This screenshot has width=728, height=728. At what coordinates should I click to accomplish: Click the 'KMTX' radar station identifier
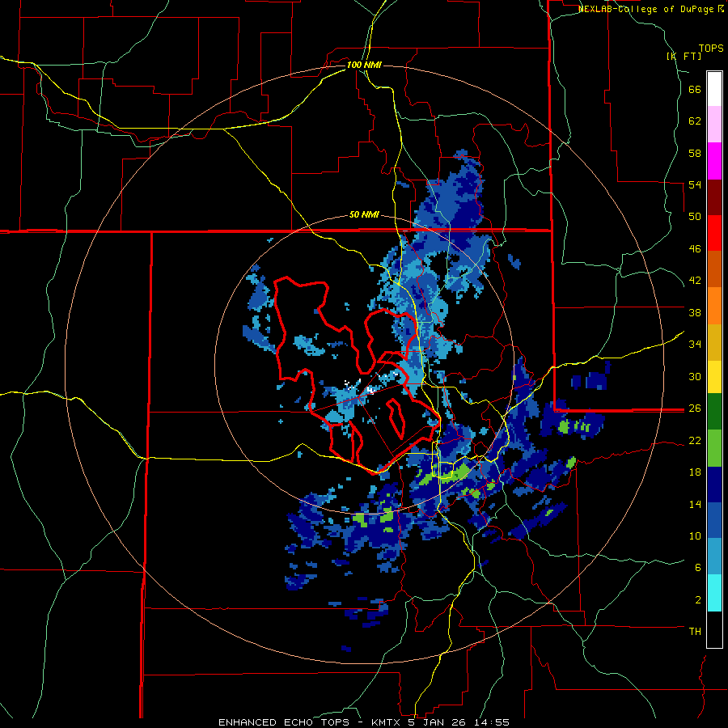click(387, 722)
